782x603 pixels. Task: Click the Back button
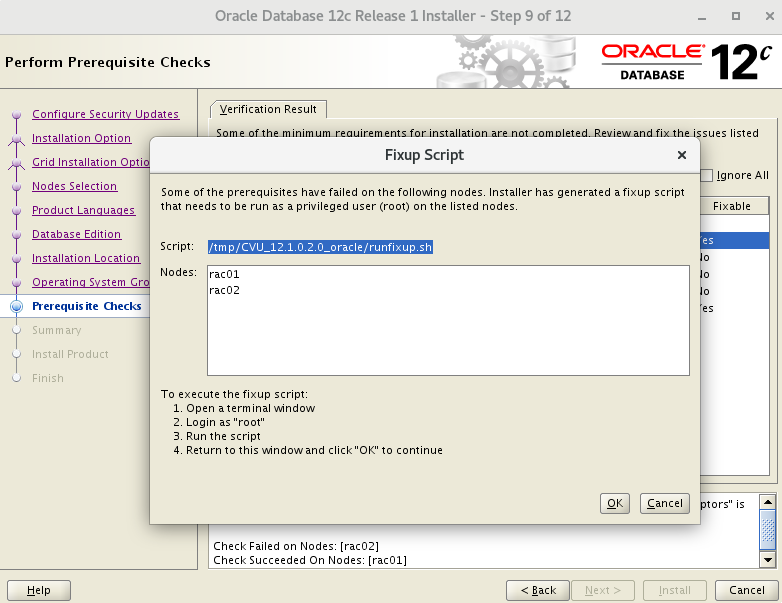(538, 590)
